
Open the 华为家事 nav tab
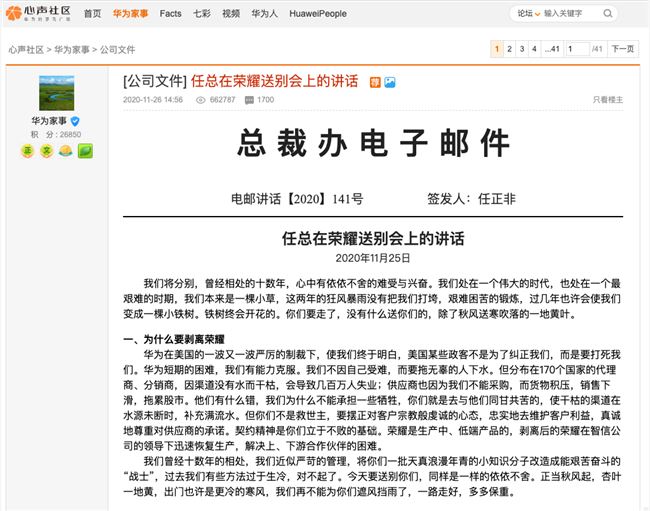click(130, 14)
